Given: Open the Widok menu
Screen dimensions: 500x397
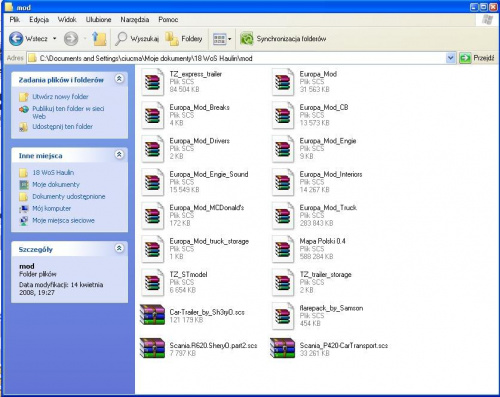Looking at the screenshot, I should click(x=67, y=20).
